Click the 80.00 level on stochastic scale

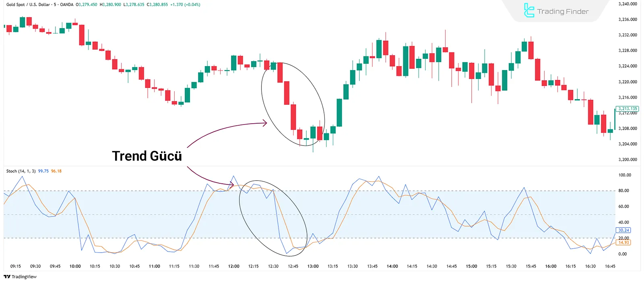(x=623, y=191)
